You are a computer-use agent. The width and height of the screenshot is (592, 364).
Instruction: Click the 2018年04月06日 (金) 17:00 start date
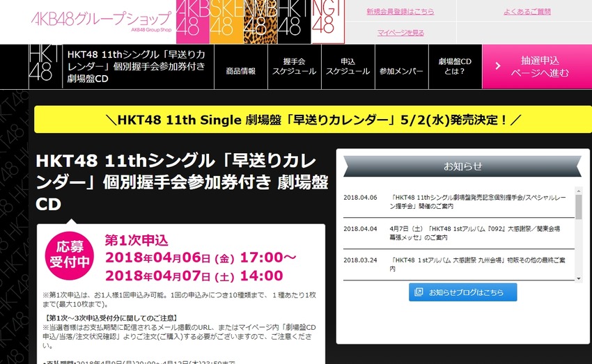(201, 258)
